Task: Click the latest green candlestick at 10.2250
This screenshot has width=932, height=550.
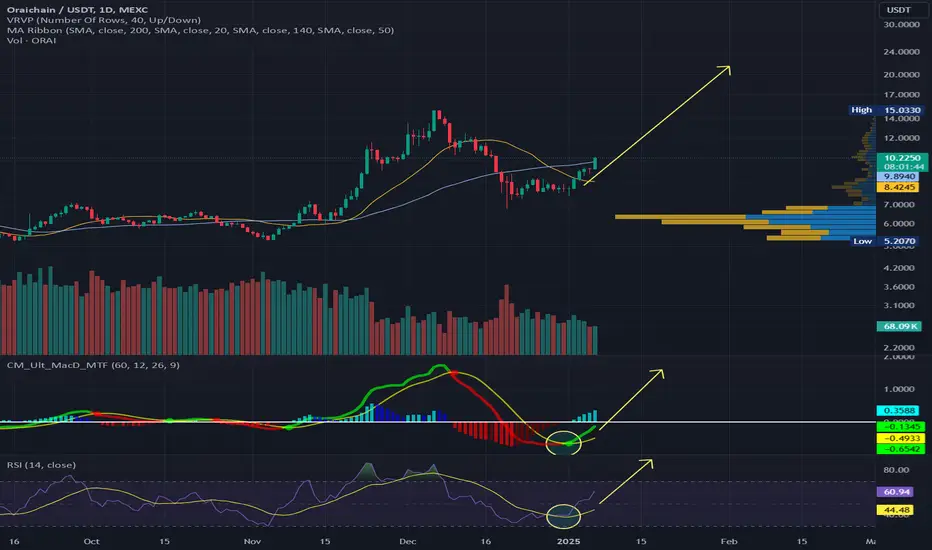Action: pyautogui.click(x=595, y=164)
